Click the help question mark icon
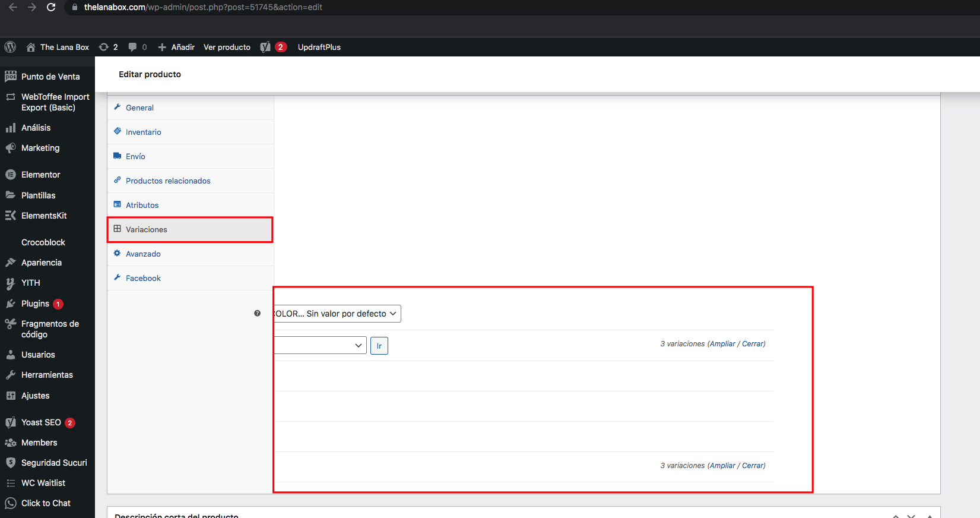 [257, 314]
